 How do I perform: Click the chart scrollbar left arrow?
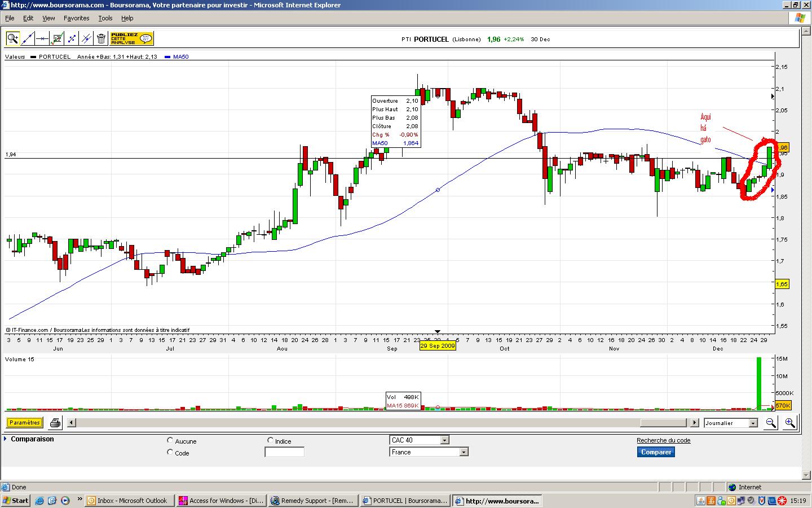coord(72,422)
